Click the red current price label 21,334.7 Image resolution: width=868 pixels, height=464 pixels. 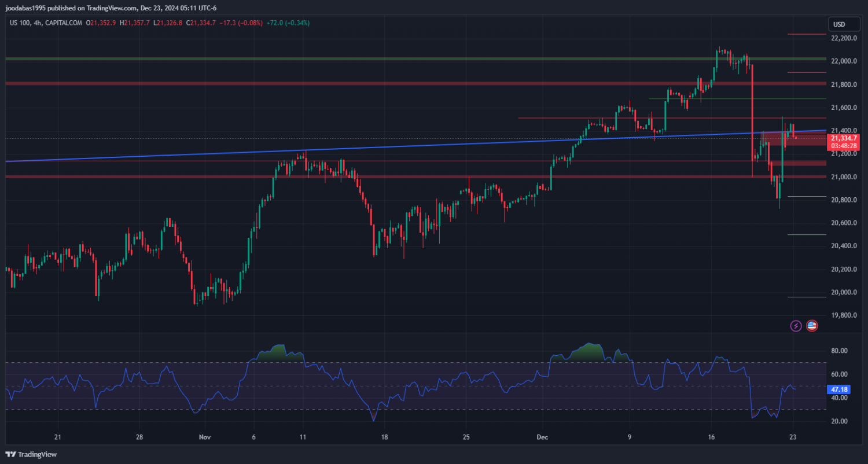(x=843, y=138)
